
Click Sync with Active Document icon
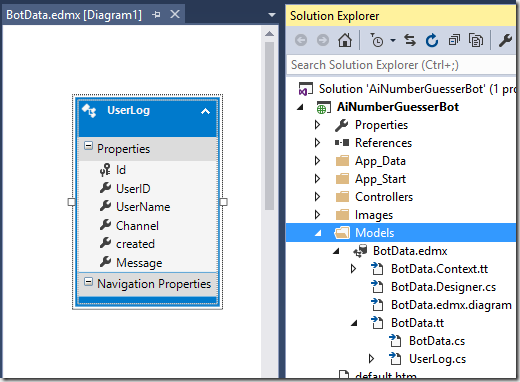pyautogui.click(x=410, y=40)
